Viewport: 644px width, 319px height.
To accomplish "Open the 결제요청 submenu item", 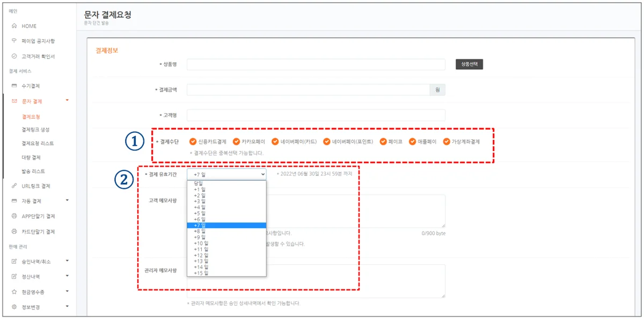I will (x=31, y=116).
